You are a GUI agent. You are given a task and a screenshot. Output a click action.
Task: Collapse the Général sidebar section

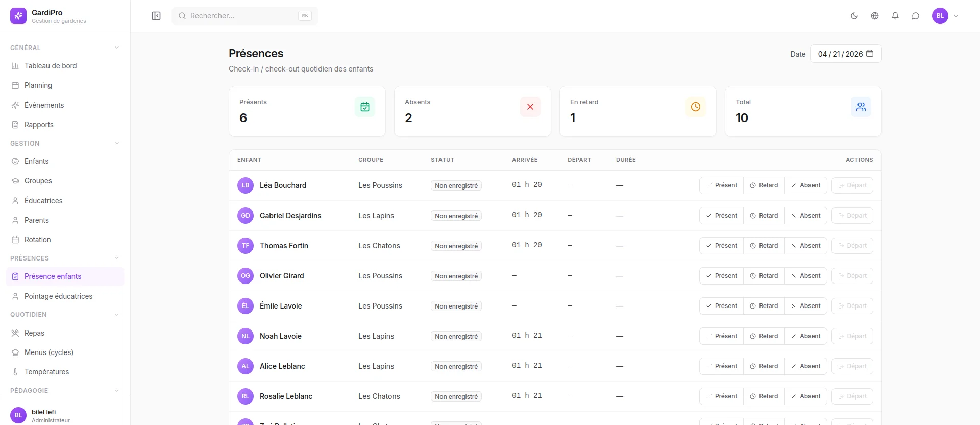[117, 48]
